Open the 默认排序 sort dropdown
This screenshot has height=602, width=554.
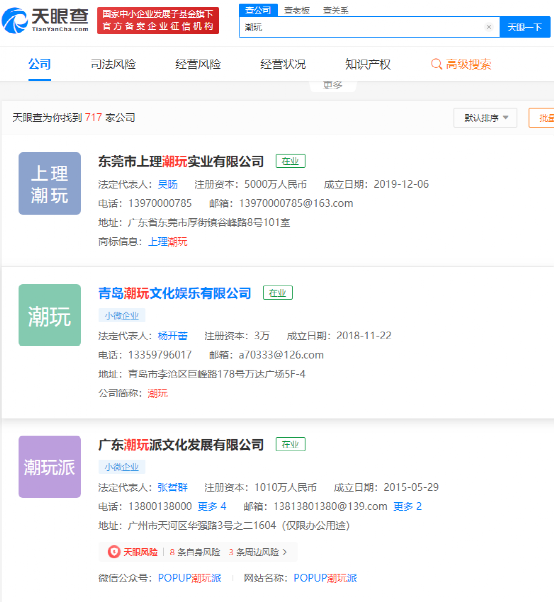click(485, 118)
